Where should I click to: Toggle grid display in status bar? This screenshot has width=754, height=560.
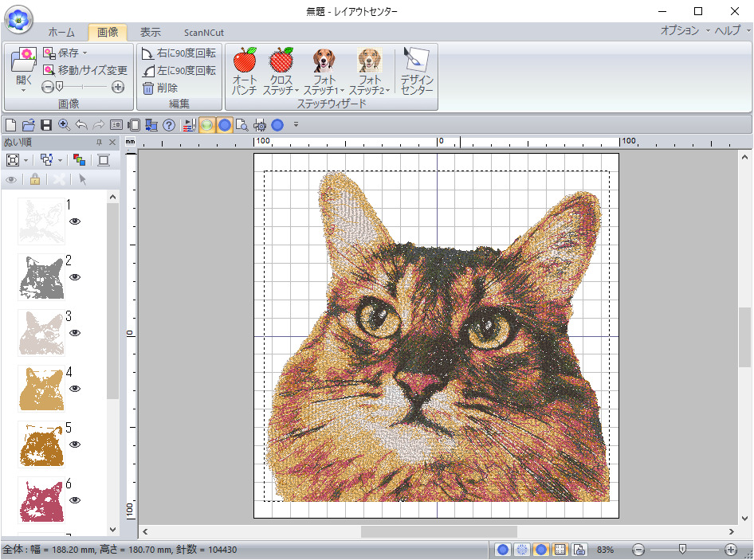click(x=560, y=550)
